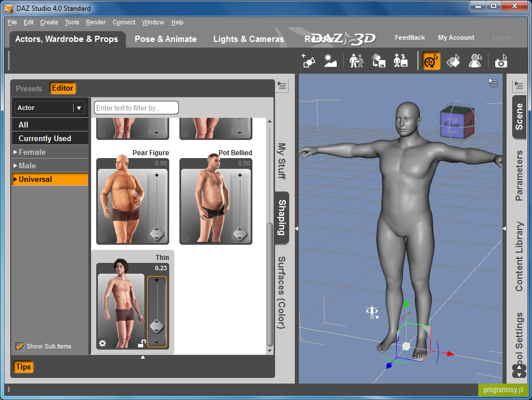Image resolution: width=532 pixels, height=400 pixels.
Task: Open the Help menu
Action: click(x=177, y=23)
